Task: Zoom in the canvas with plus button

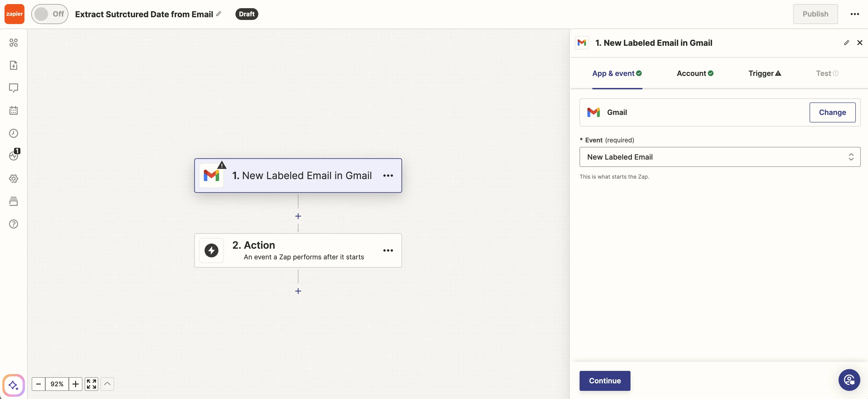Action: [75, 384]
